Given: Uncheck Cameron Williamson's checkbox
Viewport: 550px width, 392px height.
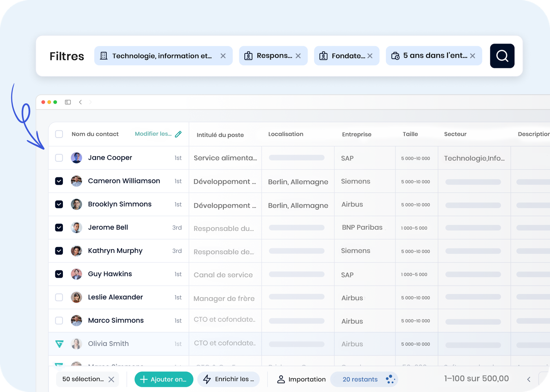Looking at the screenshot, I should (59, 181).
